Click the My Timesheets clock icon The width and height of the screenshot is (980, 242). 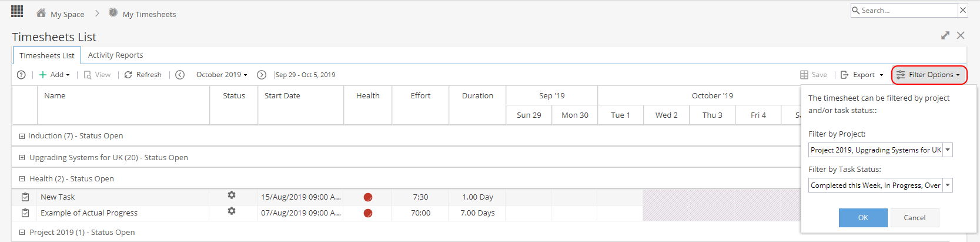(113, 12)
